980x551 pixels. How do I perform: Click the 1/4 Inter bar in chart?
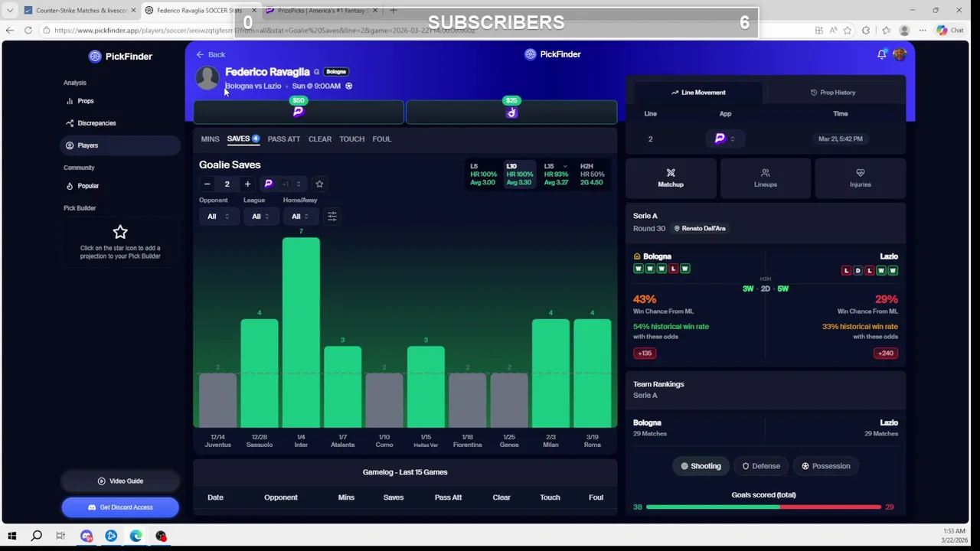pos(301,332)
